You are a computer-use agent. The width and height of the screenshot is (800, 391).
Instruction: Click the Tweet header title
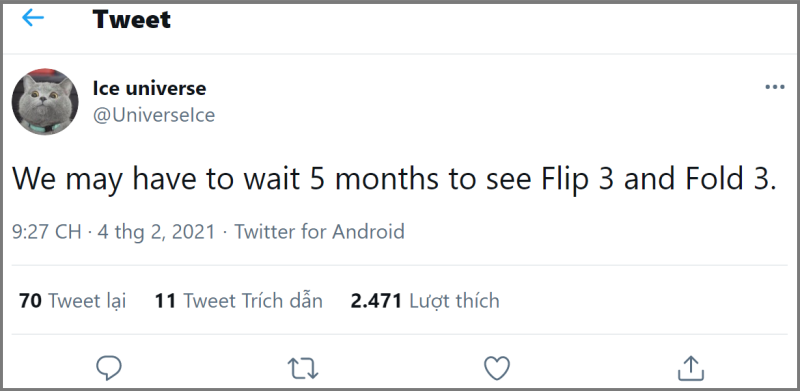pos(132,19)
